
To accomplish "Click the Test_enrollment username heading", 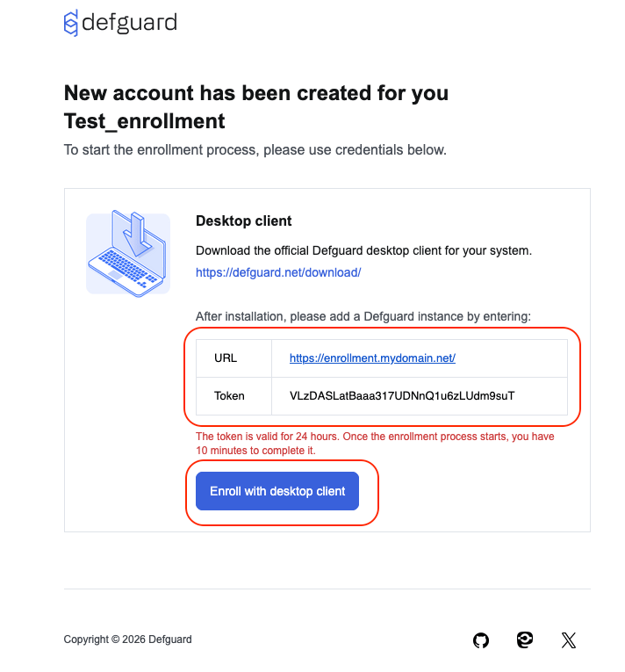I will 144,121.
